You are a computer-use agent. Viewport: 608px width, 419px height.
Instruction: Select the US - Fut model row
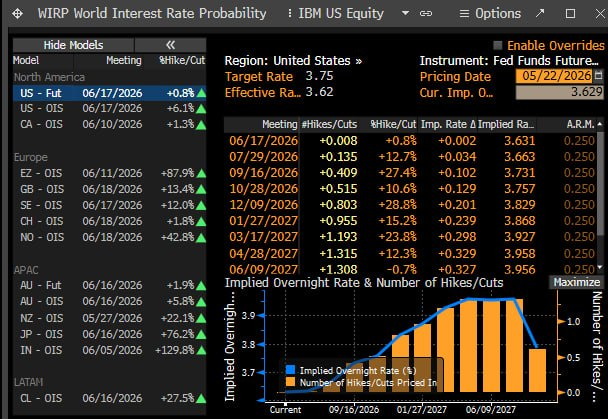pos(109,93)
